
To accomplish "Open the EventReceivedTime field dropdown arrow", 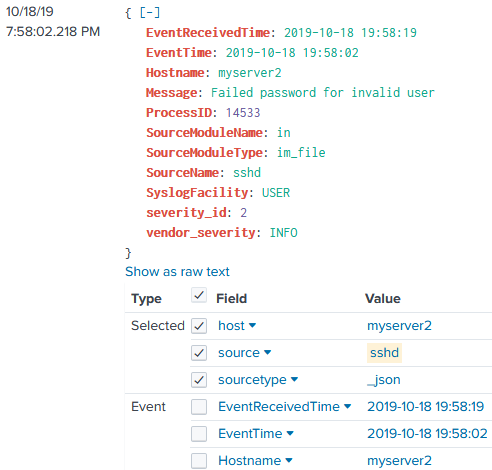I will tap(347, 406).
